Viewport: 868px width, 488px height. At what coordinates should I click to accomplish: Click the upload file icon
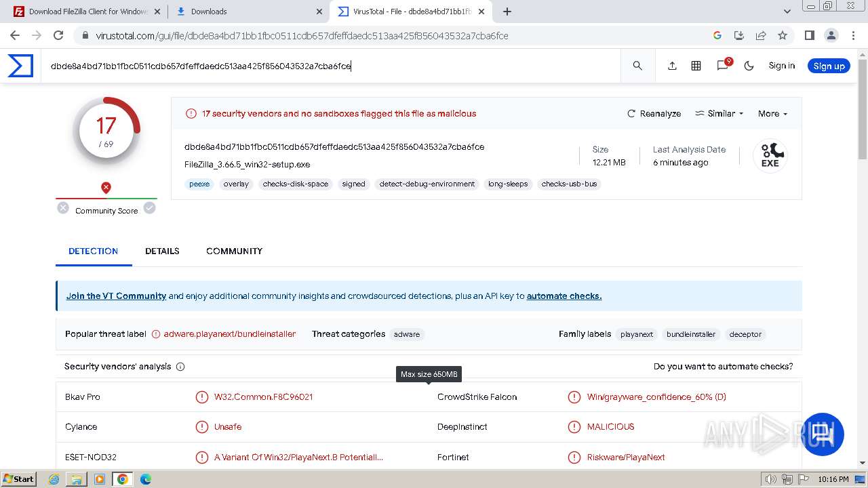[672, 66]
